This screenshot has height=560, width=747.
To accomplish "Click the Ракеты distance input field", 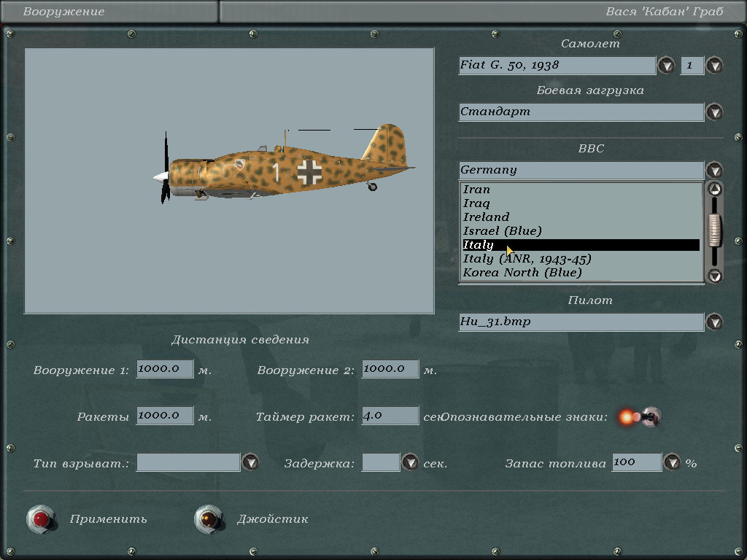I will click(x=165, y=416).
